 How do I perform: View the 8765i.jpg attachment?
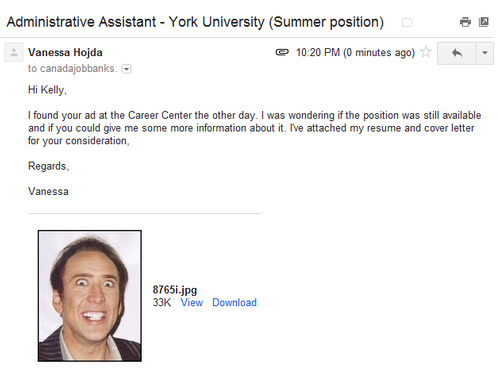click(x=192, y=302)
